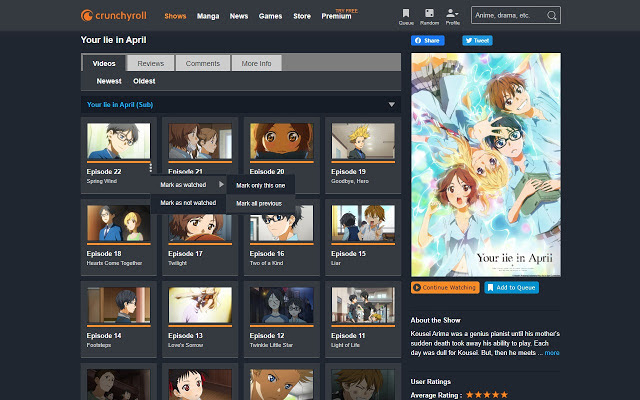Open the Queue bookmark icon
Screen dimensions: 640x400
click(406, 13)
